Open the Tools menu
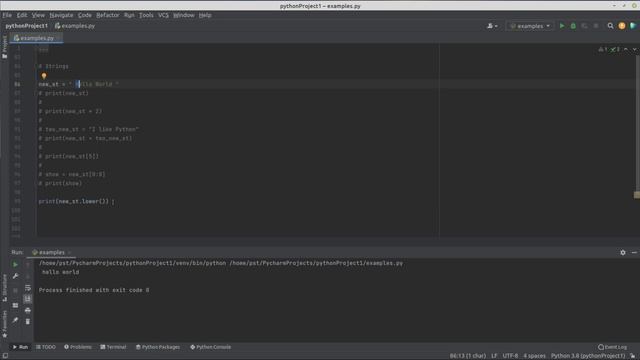The width and height of the screenshot is (640, 360). [x=146, y=15]
